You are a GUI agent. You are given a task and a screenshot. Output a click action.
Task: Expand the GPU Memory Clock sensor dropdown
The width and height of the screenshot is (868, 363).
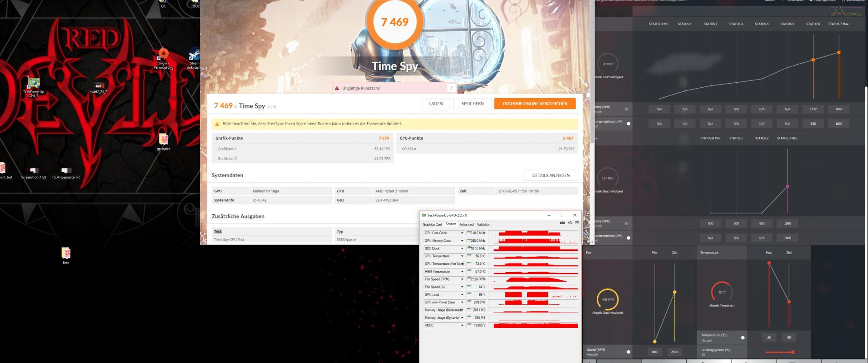[462, 241]
